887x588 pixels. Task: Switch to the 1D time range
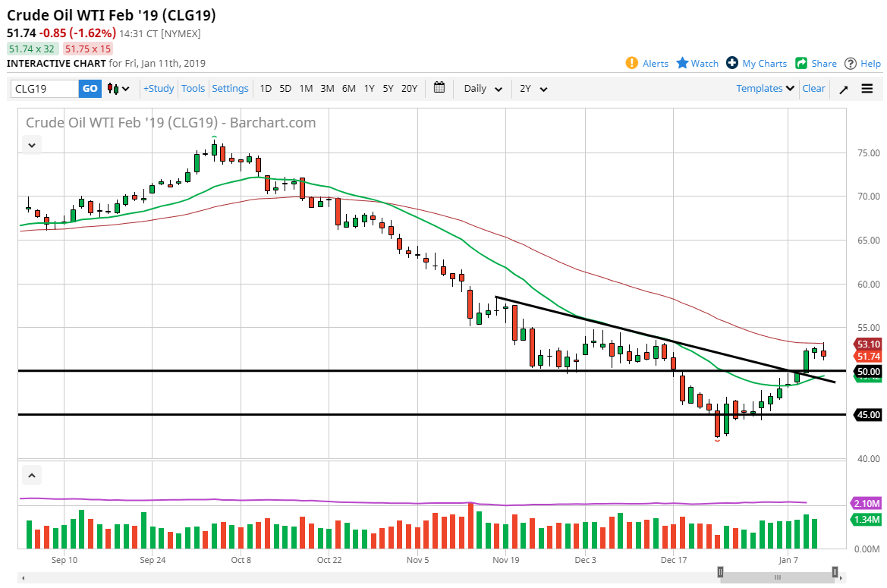266,89
